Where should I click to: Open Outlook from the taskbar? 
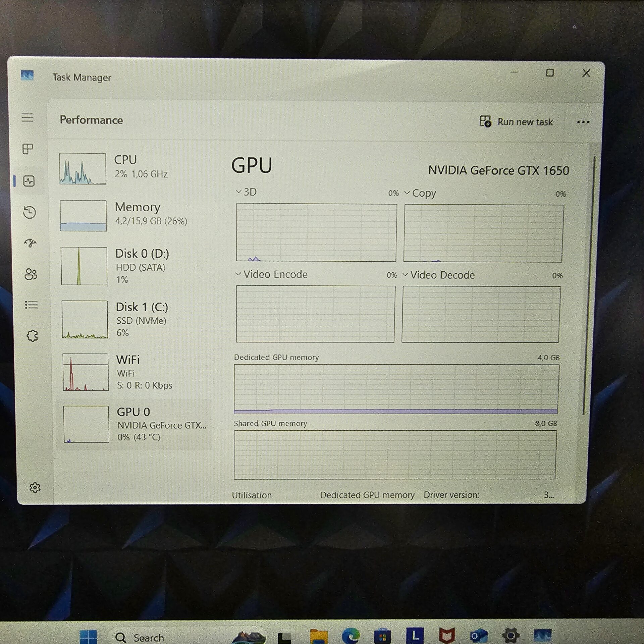(479, 636)
